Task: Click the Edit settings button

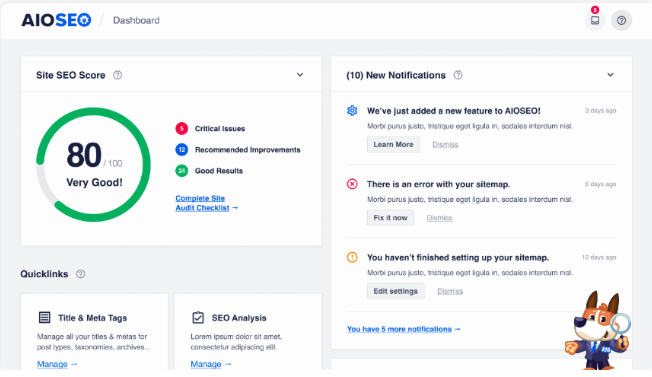Action: (395, 291)
